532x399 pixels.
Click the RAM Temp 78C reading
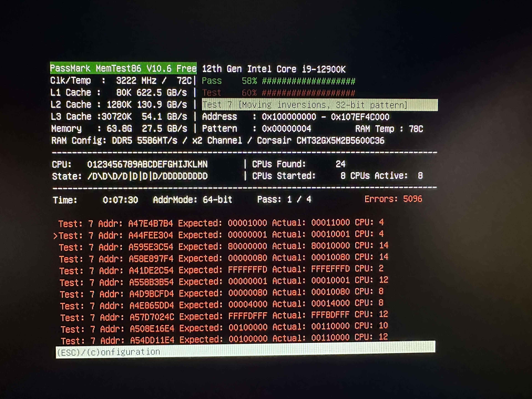pos(389,129)
